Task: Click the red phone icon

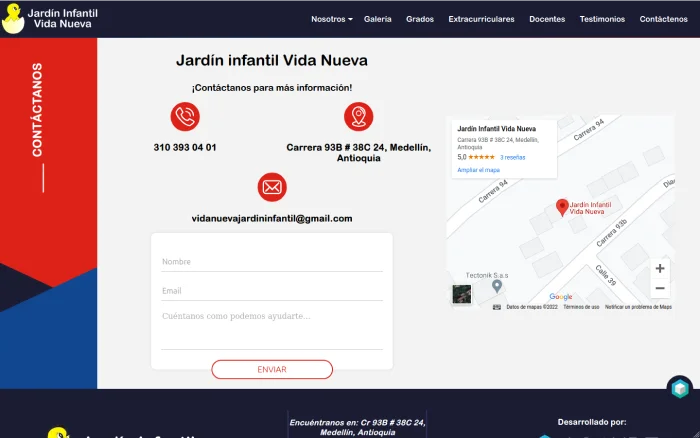Action: (x=185, y=117)
